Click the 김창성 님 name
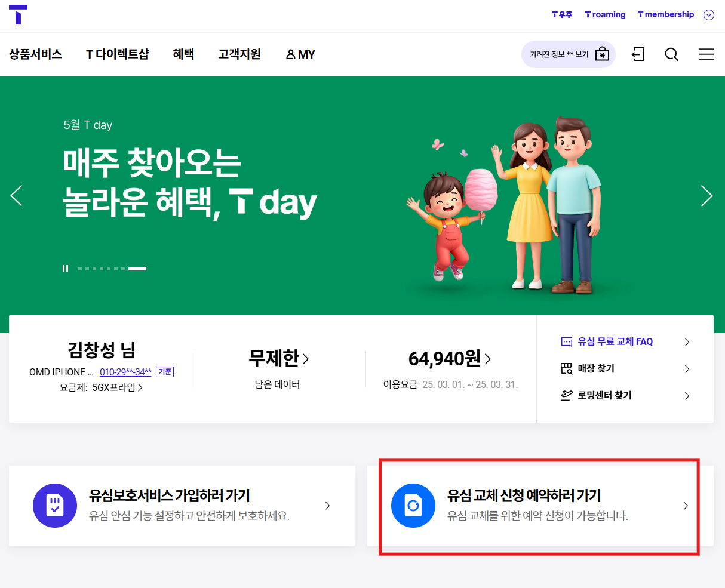This screenshot has height=588, width=725. tap(102, 350)
